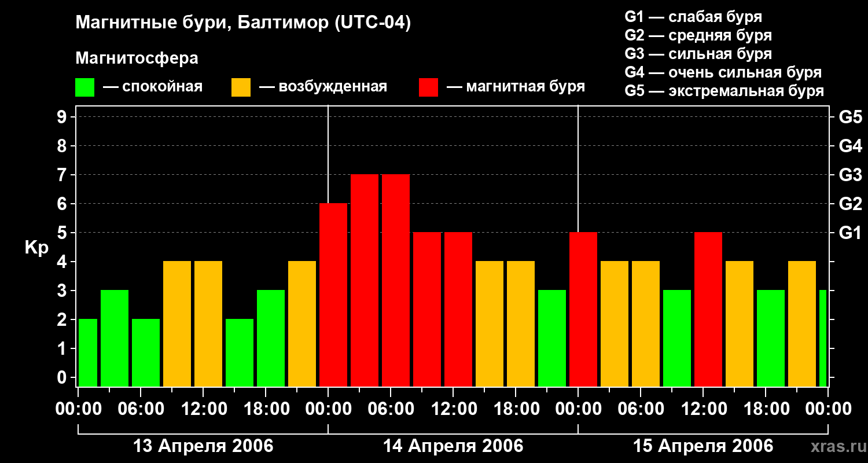Click the 'G4 — очень сильная буря' description
This screenshot has height=463, width=868.
tap(723, 72)
